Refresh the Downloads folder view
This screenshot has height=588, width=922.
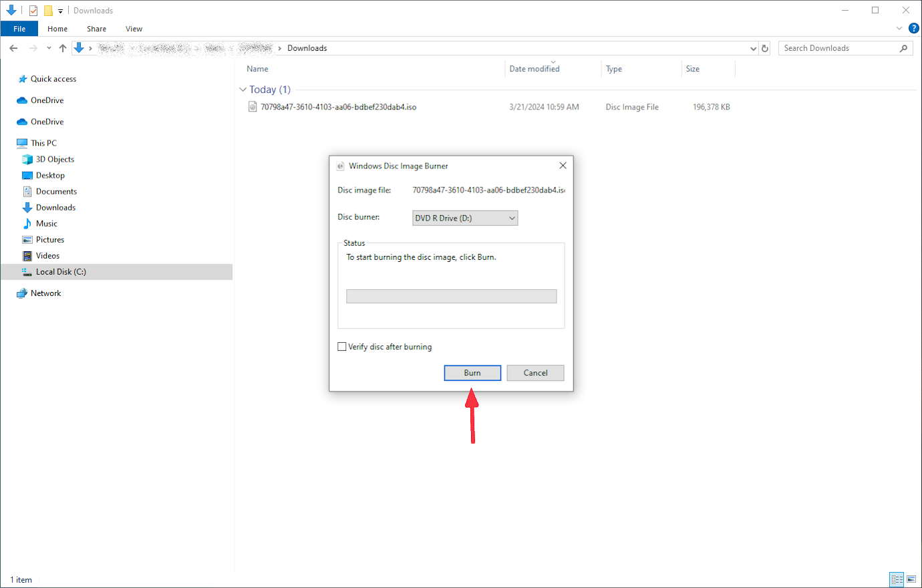pos(765,47)
